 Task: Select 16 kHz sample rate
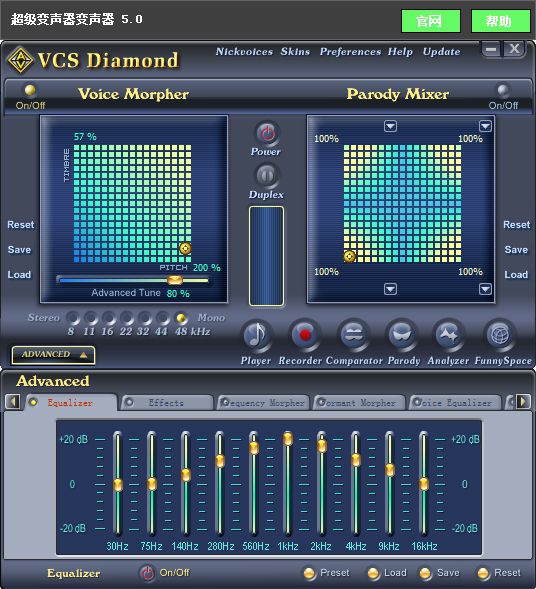coord(109,318)
